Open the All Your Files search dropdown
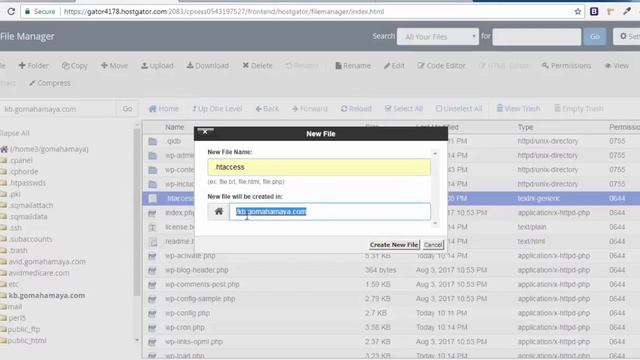Viewport: 640px width, 360px height. [x=438, y=37]
